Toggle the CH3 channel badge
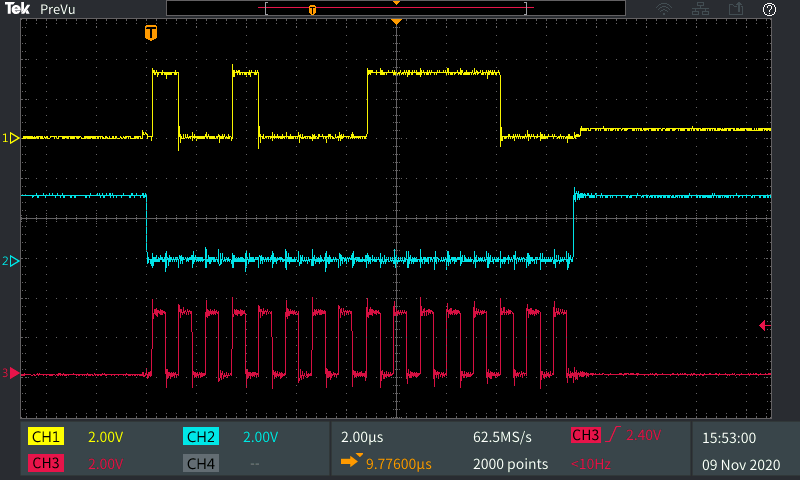 [x=47, y=464]
